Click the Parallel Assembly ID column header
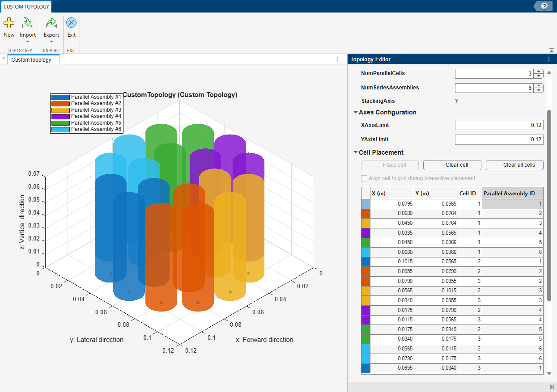The image size is (557, 392). (x=513, y=193)
